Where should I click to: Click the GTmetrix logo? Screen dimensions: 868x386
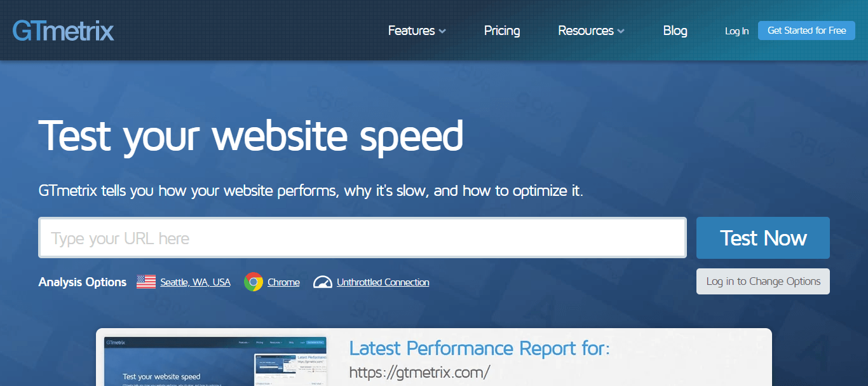[64, 31]
